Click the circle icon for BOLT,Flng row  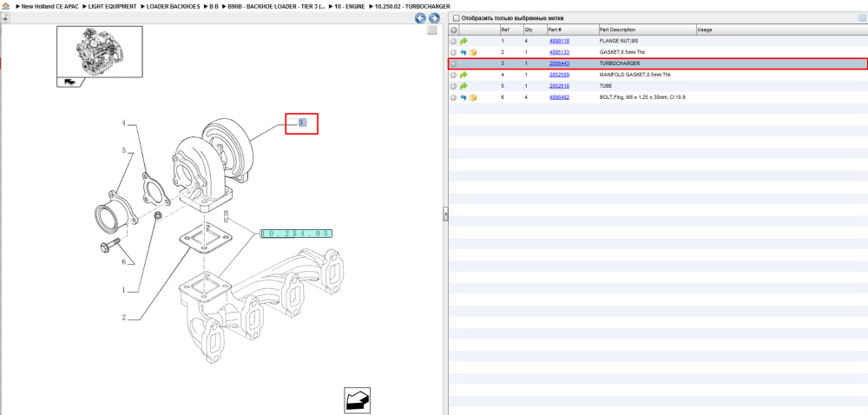point(453,97)
